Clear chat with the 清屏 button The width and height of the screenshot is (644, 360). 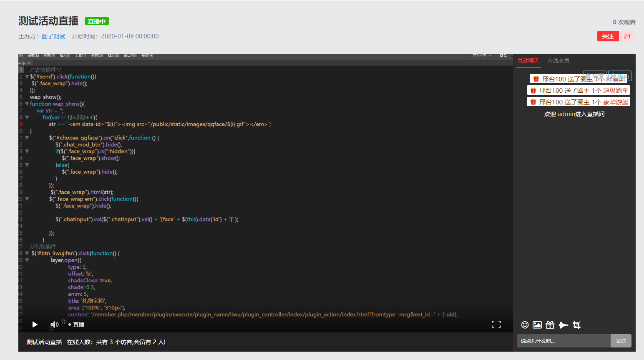[x=594, y=76]
